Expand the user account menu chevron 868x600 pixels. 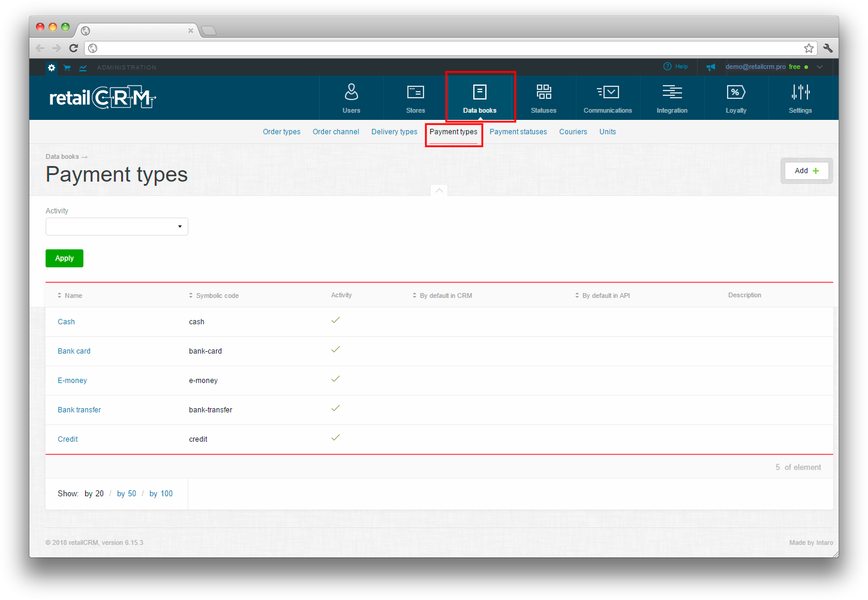click(x=820, y=67)
